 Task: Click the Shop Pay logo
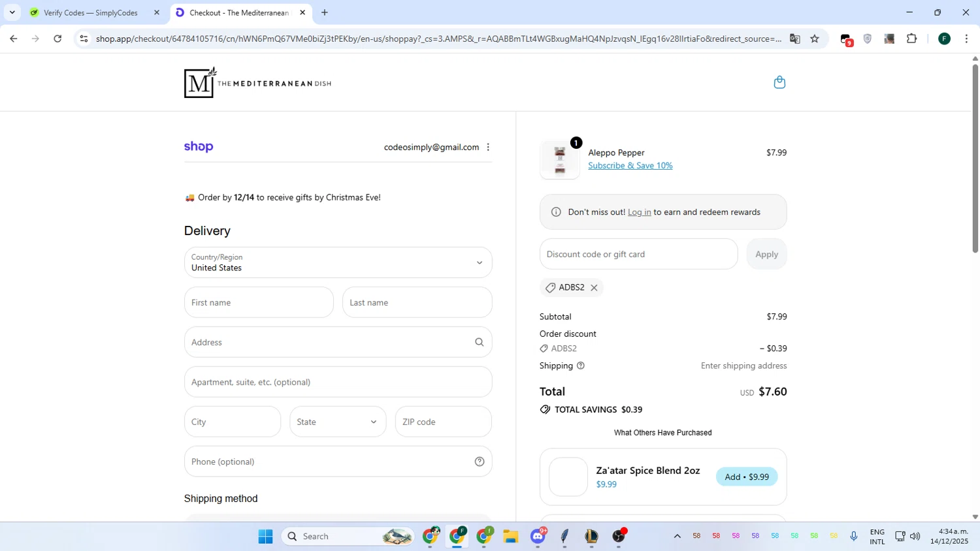pos(199,147)
